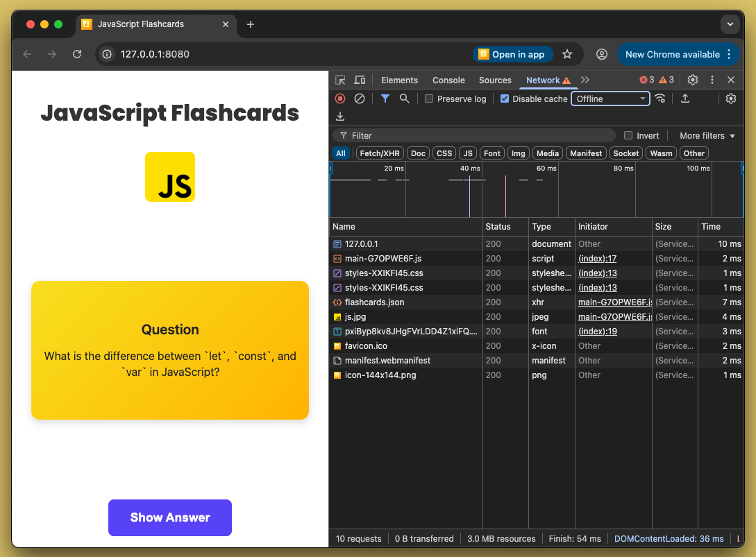This screenshot has height=557, width=756.
Task: Filter requests by Fetch/XHR
Action: pyautogui.click(x=380, y=153)
